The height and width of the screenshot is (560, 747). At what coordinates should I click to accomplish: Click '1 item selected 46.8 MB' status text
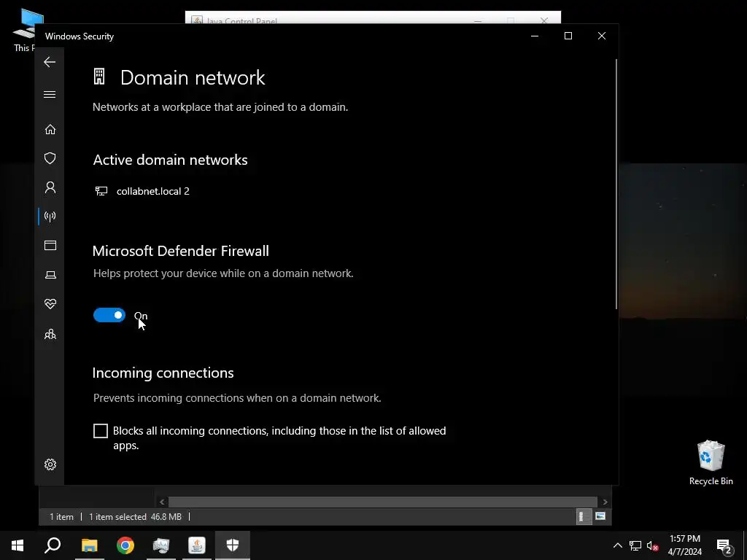(x=135, y=517)
